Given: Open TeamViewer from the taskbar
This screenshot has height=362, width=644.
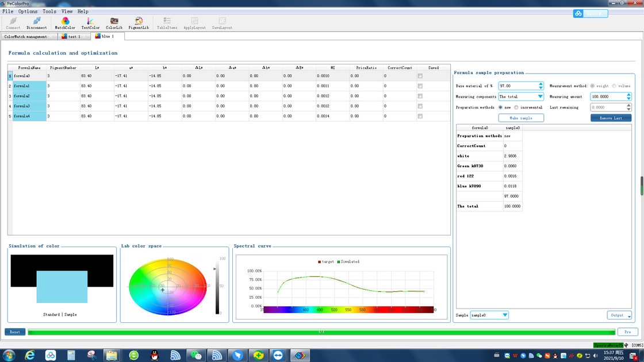Looking at the screenshot, I should [278, 356].
